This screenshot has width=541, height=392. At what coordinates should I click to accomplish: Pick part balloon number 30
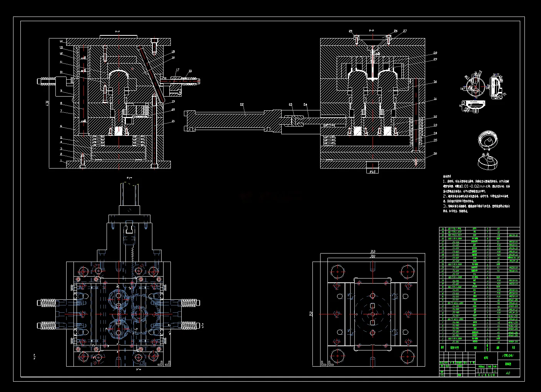click(x=435, y=82)
